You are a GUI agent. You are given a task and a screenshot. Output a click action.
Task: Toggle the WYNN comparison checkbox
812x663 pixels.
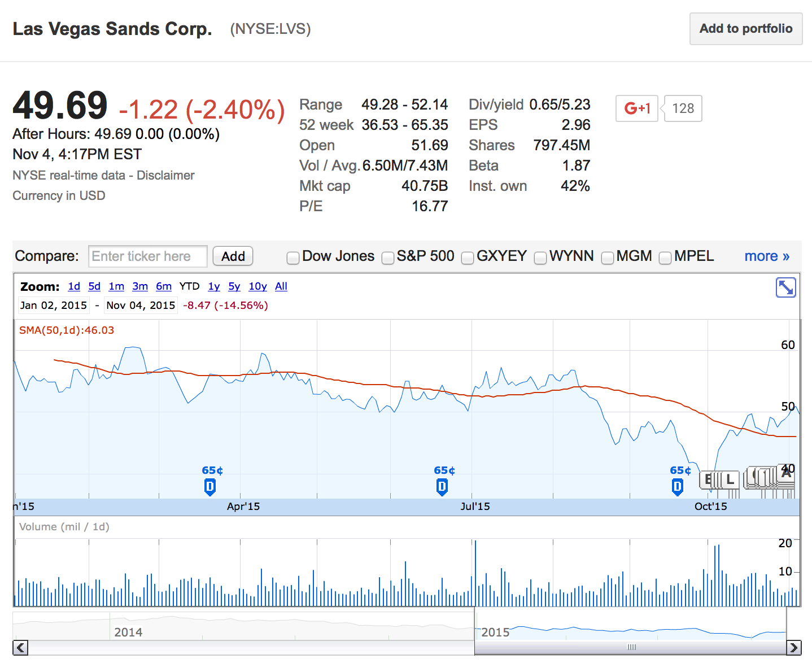pos(540,258)
